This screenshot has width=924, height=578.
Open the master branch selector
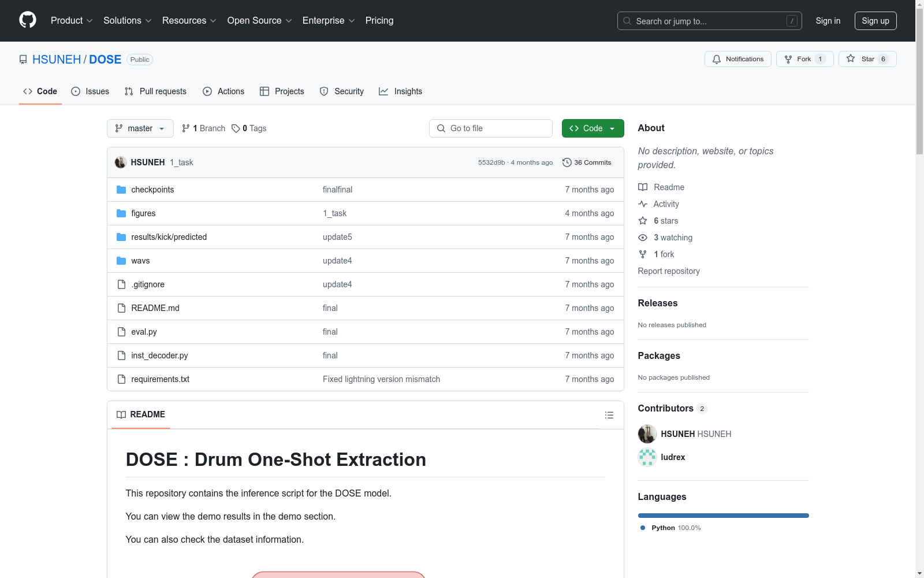point(140,128)
